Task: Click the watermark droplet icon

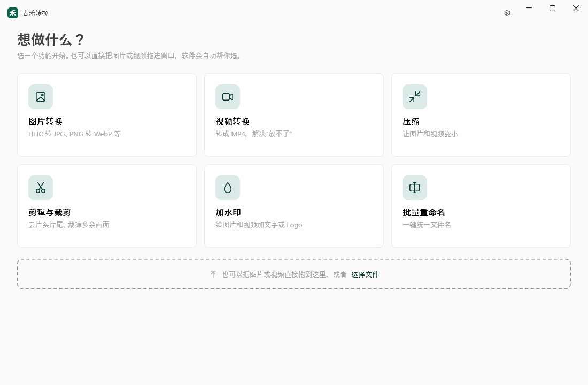Action: point(228,188)
